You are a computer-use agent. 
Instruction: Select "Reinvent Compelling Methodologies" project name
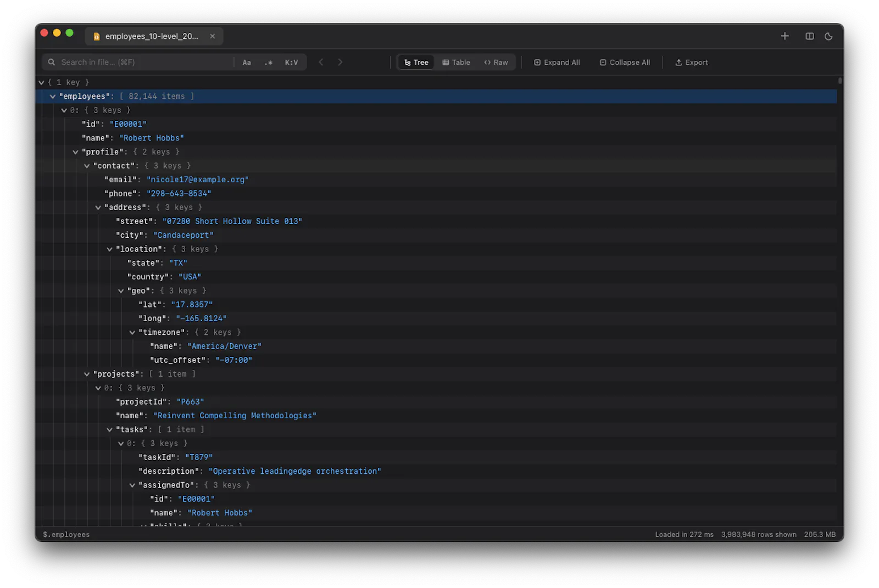click(x=235, y=416)
